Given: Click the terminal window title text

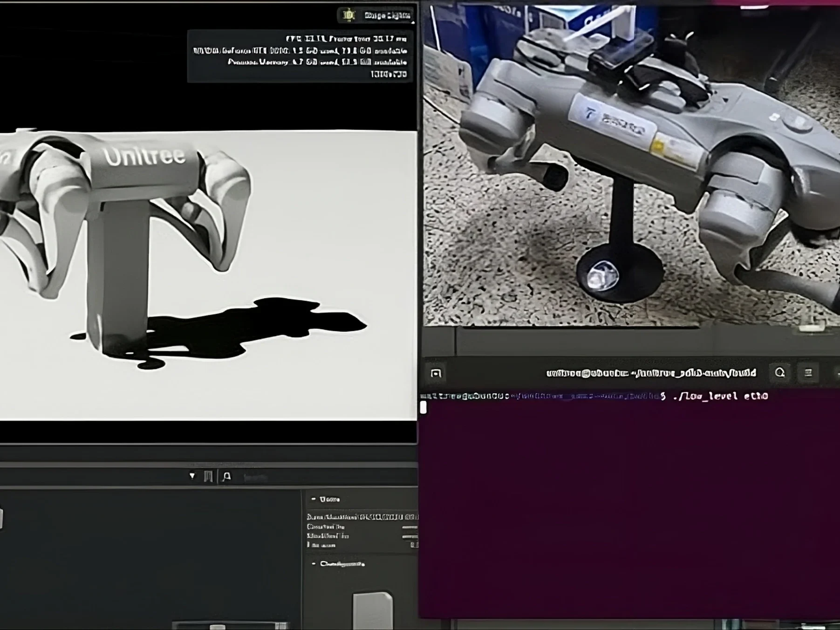Looking at the screenshot, I should [x=651, y=373].
